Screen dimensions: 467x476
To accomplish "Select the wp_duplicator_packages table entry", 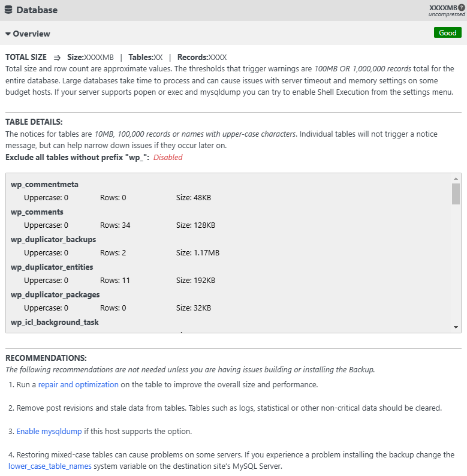I will (55, 294).
